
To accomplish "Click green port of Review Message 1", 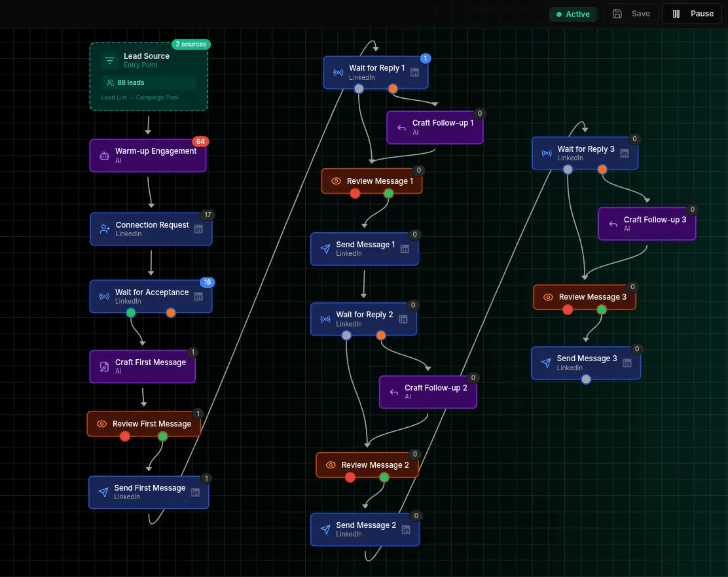I will click(389, 194).
